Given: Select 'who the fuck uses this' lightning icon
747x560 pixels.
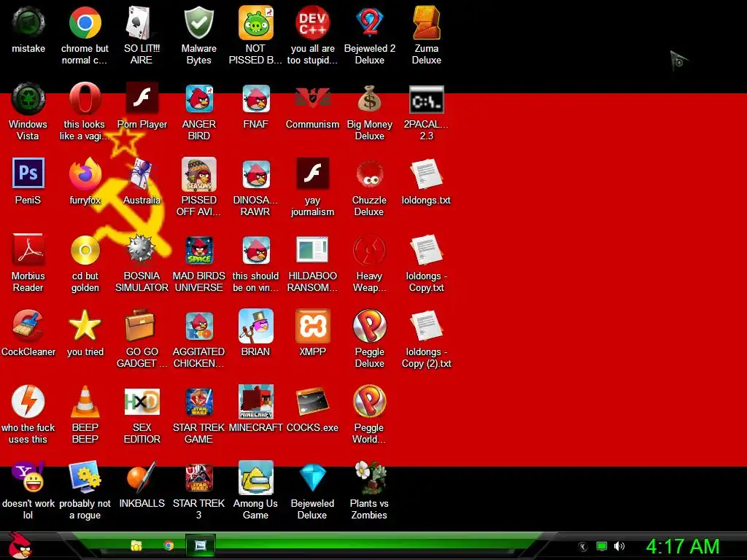Looking at the screenshot, I should pyautogui.click(x=28, y=402).
